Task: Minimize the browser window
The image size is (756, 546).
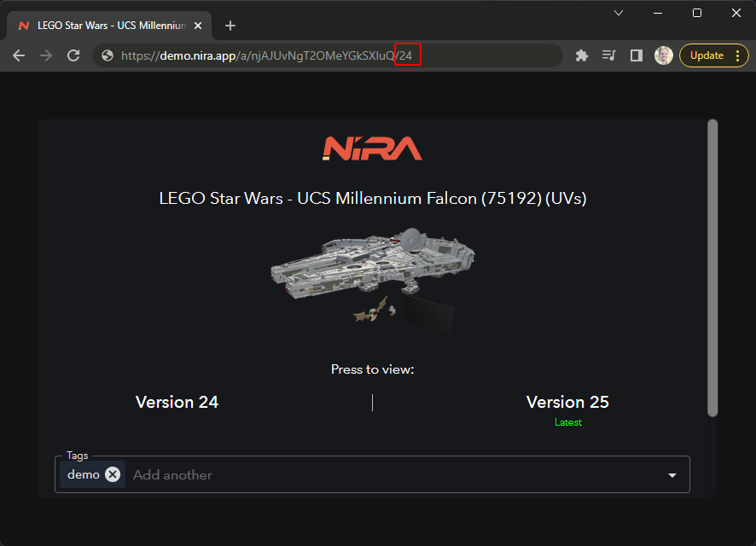Action: pos(658,13)
